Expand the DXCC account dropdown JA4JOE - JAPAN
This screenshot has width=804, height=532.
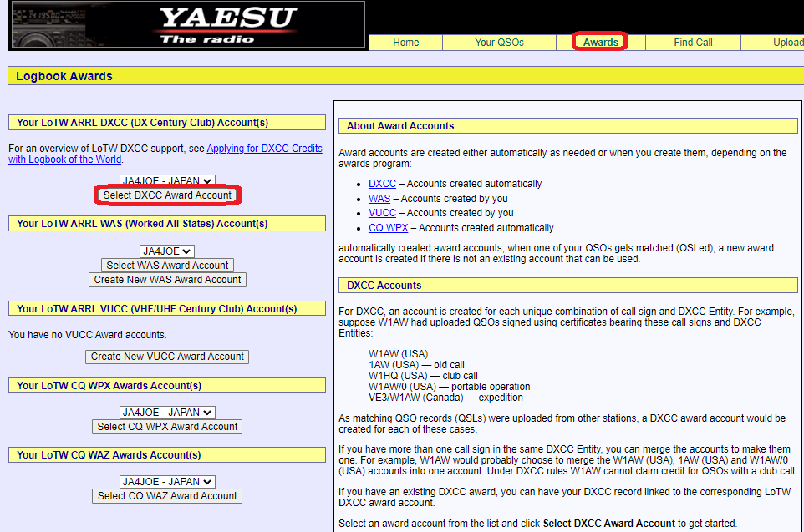coord(167,180)
